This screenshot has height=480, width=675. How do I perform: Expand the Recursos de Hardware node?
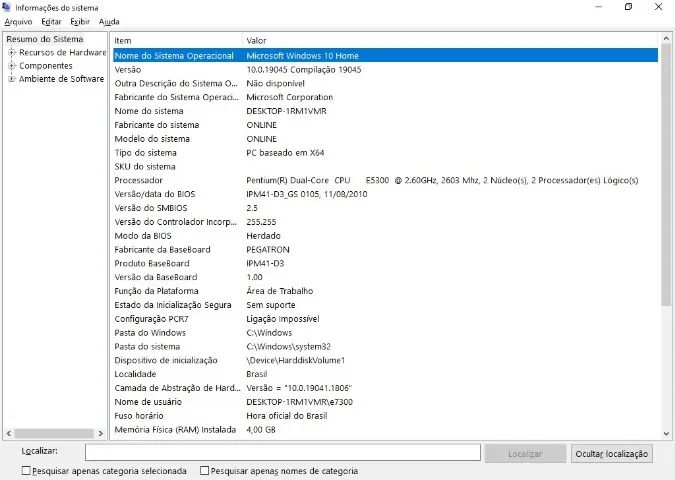tap(12, 53)
